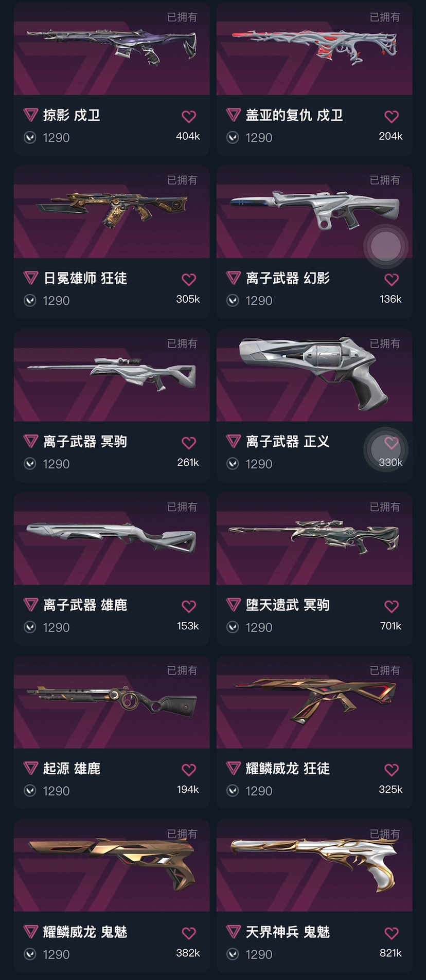
Task: Favorite 耀鳞威龙 鬼魅 heart icon
Action: (189, 933)
